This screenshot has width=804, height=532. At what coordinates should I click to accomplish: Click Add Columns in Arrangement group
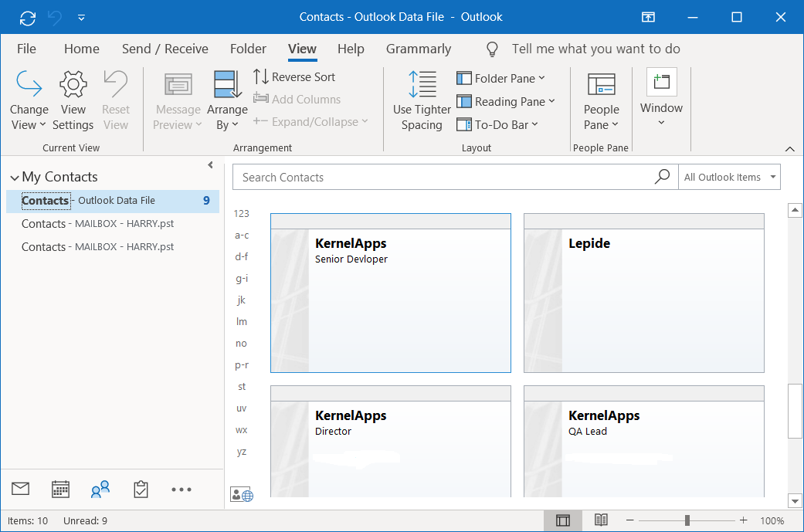tap(297, 99)
